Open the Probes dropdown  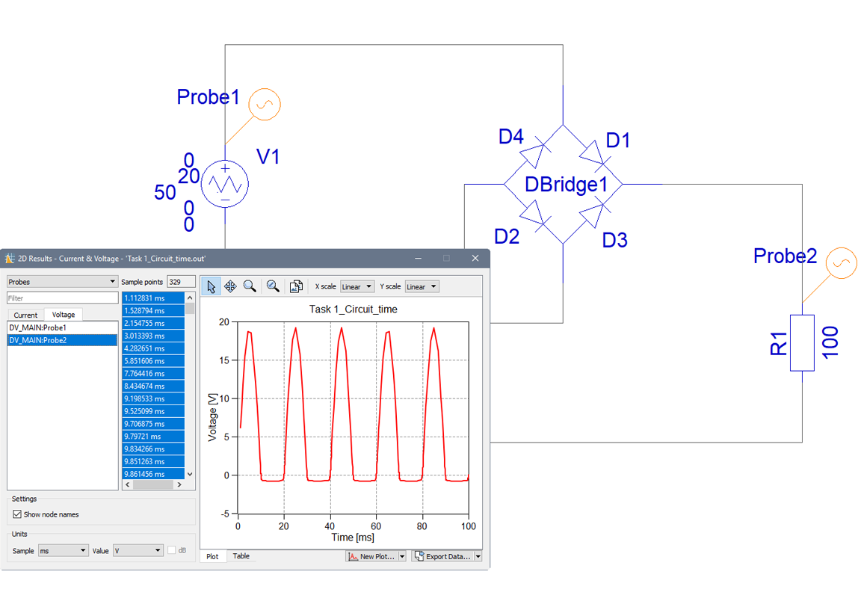[62, 282]
